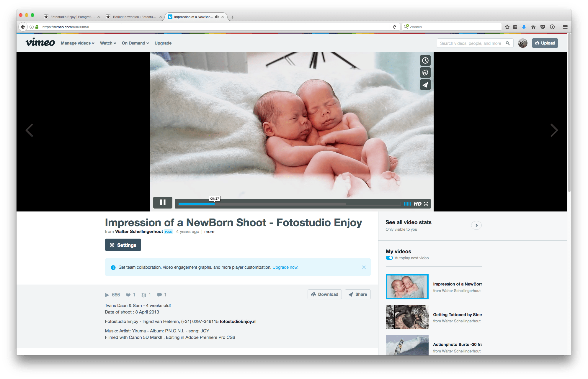Switch to Fotostudio Enjoy browser tab
Viewport: 588px width, 379px height.
tap(72, 17)
